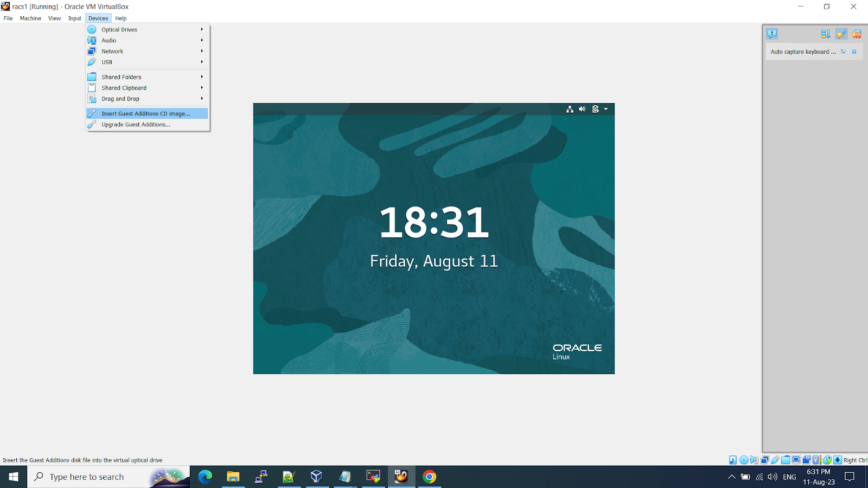868x488 pixels.
Task: Click the network adapters status icon
Action: (765, 460)
